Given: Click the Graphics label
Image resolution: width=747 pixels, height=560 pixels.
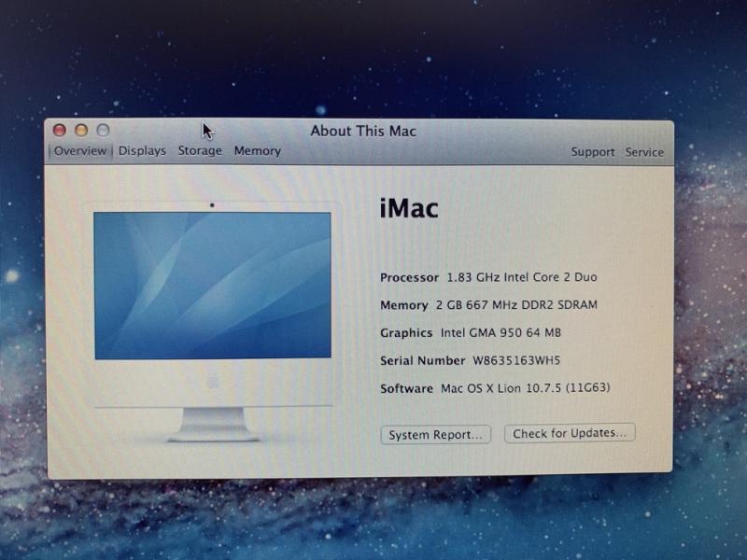Looking at the screenshot, I should [406, 333].
